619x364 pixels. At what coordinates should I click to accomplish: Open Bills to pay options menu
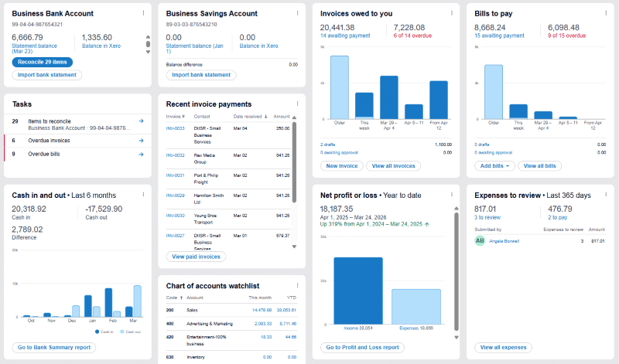point(606,13)
